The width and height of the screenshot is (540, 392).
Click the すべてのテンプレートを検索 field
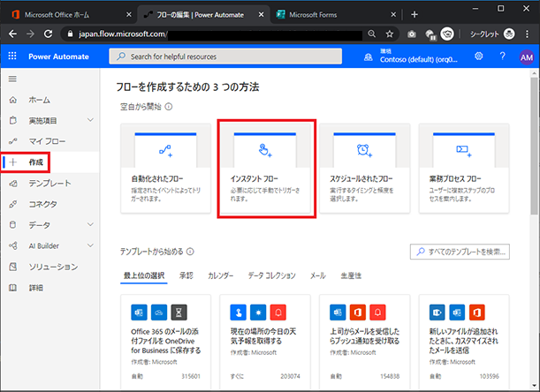(460, 252)
